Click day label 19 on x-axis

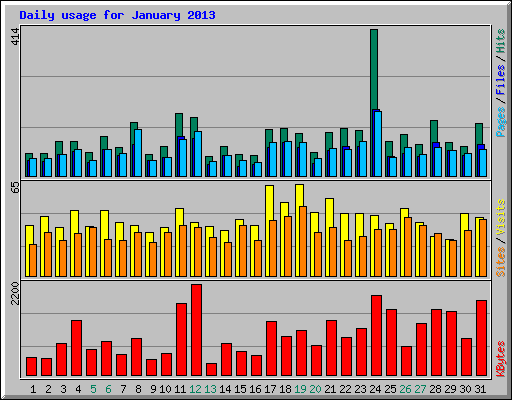tap(300, 389)
